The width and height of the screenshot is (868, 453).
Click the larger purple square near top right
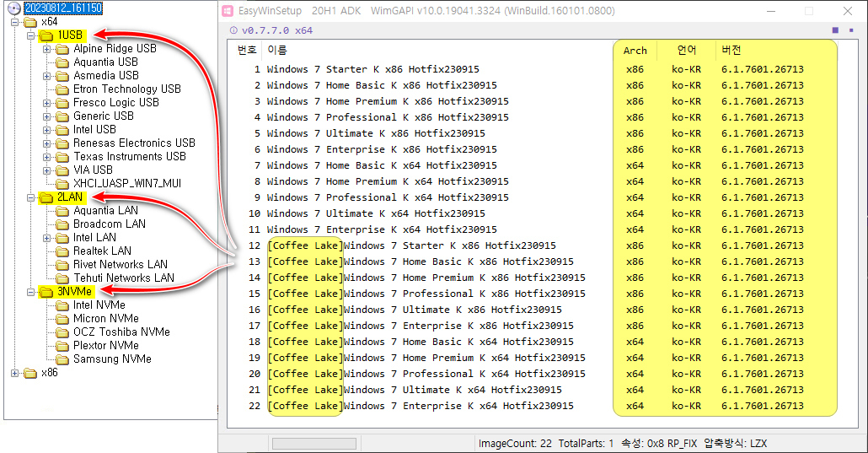click(835, 30)
